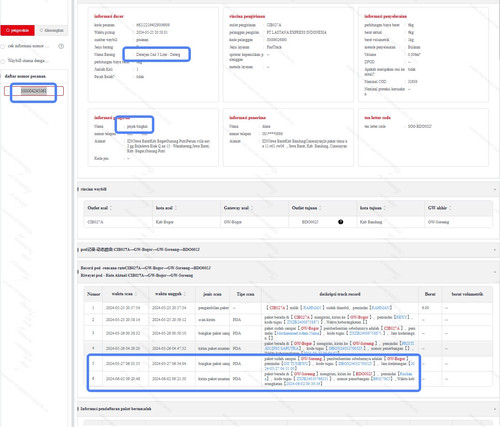
Task: Click the help icon beside cek informasi nomor
Action: click(x=61, y=46)
